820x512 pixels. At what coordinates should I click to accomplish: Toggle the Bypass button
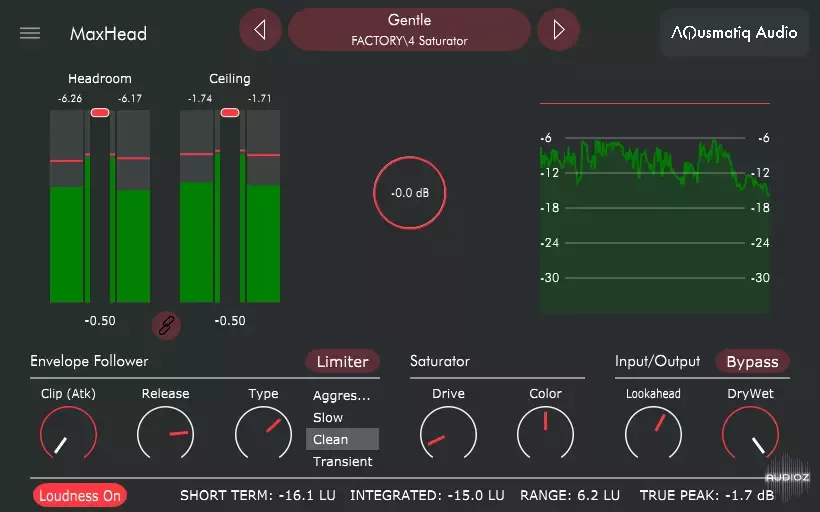753,361
